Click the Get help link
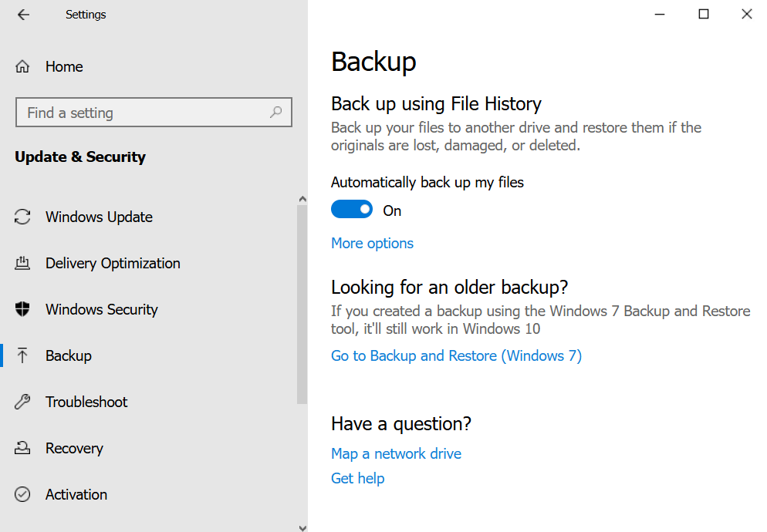767x532 pixels. click(x=357, y=479)
